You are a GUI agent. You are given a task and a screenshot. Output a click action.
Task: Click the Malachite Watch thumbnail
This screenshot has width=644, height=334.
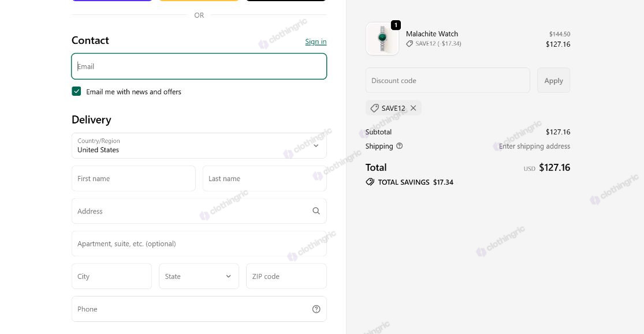[x=382, y=39]
